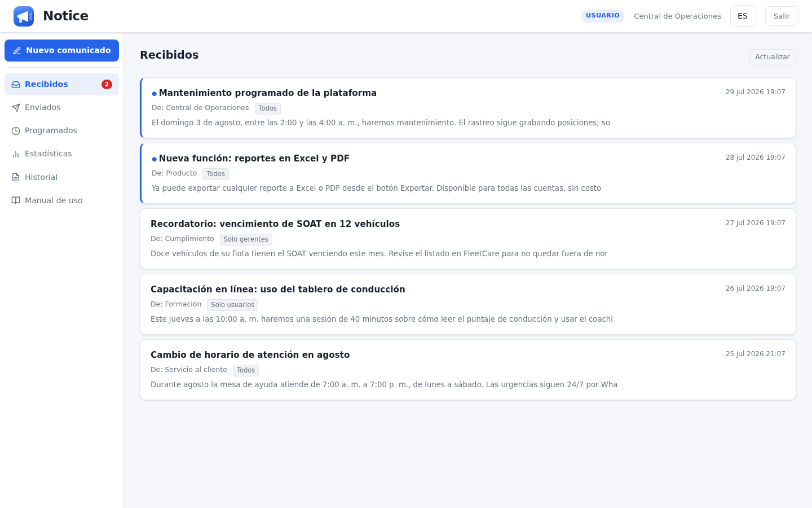Viewport: 812px width, 508px height.
Task: Click the Manual de uso book icon
Action: (16, 200)
